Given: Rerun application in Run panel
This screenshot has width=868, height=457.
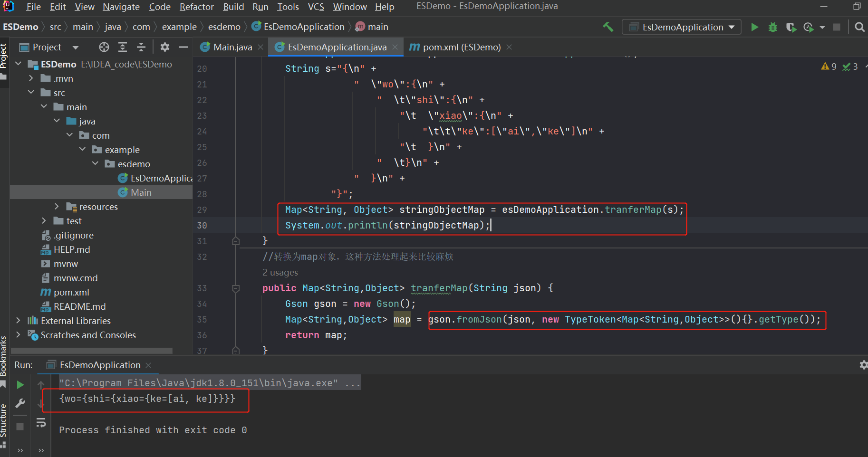Looking at the screenshot, I should pos(20,384).
